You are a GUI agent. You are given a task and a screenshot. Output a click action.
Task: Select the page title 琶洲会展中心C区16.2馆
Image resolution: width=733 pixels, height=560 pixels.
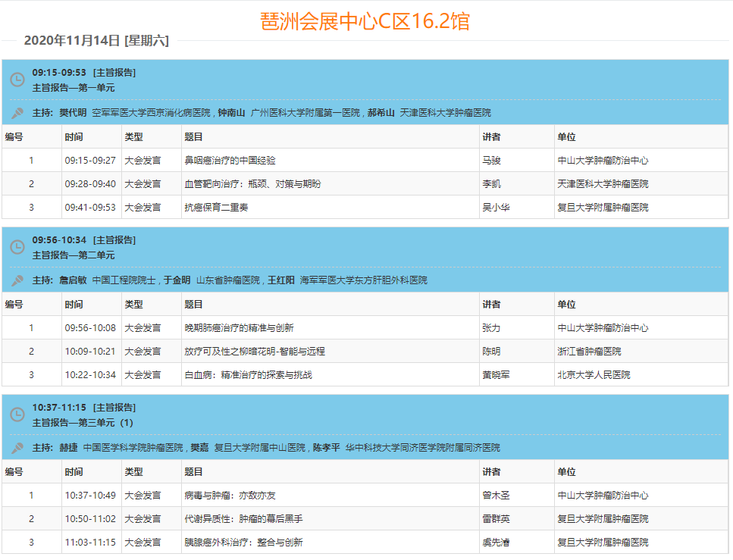pos(365,20)
